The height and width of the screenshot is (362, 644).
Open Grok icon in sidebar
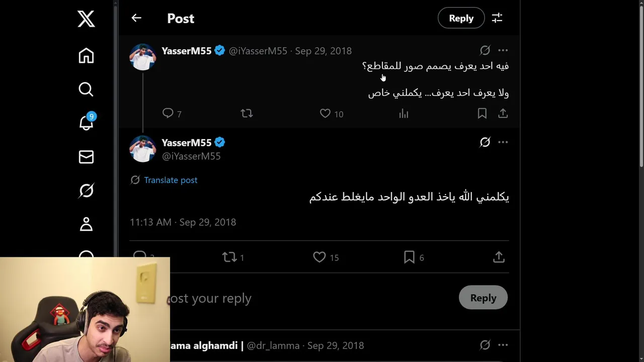pos(86,191)
